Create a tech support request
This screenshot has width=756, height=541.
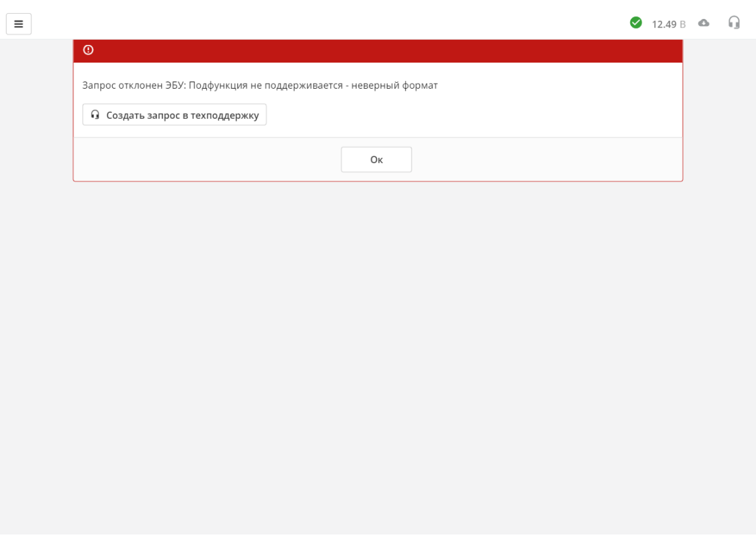[x=175, y=115]
